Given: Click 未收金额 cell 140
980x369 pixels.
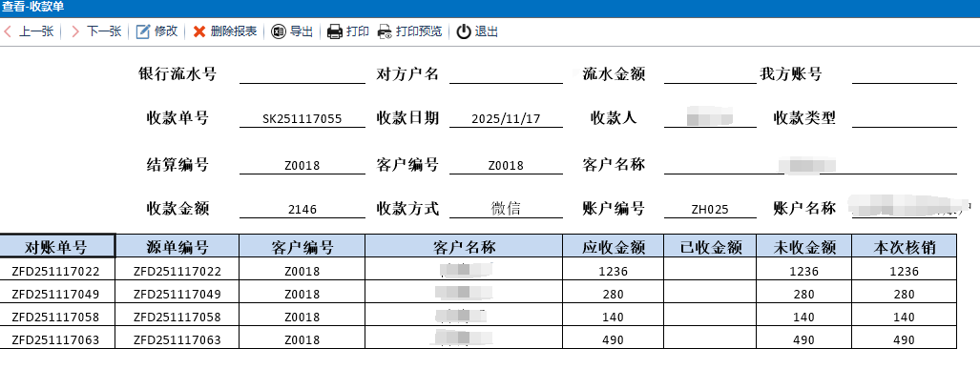Looking at the screenshot, I should [803, 315].
